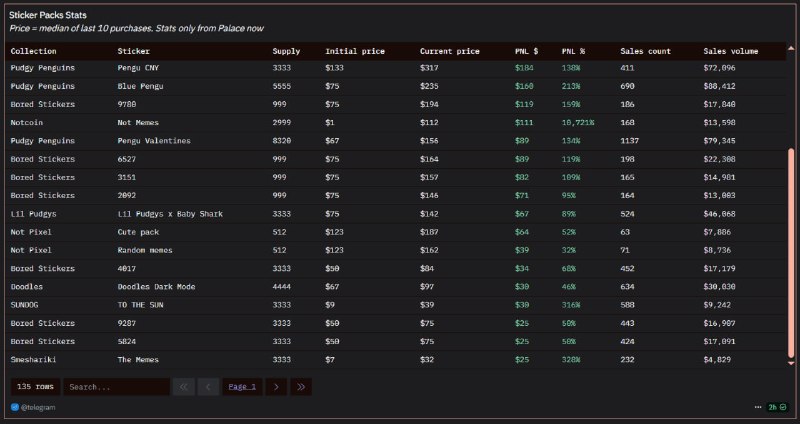Go to the first page arrow
Screen dimensions: 800x424
coord(184,387)
